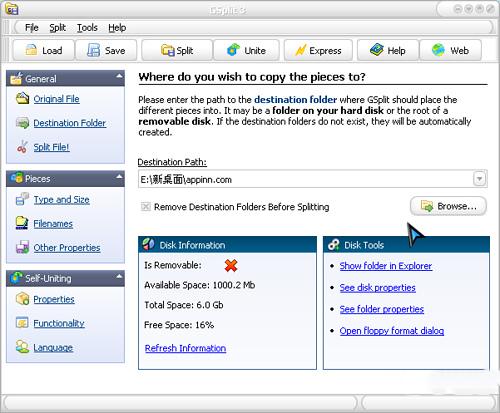Open the Tools menu
This screenshot has width=500, height=413.
[x=87, y=28]
